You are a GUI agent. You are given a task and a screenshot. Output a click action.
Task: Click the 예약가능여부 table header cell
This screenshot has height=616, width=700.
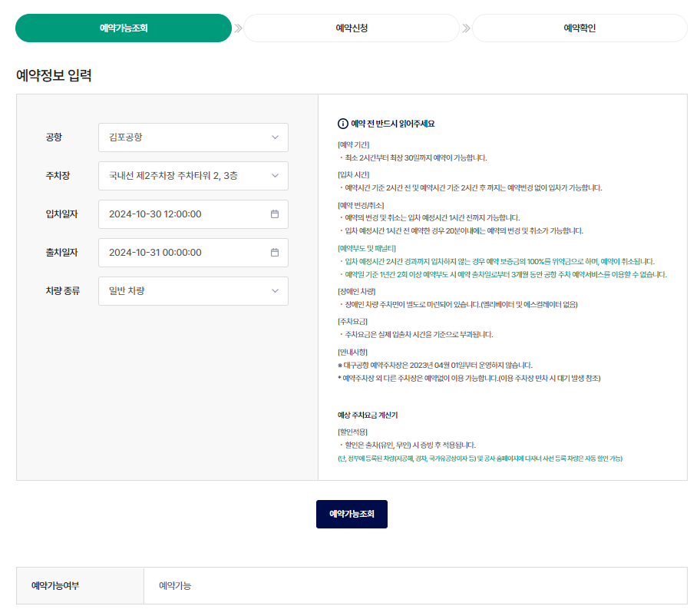tap(81, 585)
